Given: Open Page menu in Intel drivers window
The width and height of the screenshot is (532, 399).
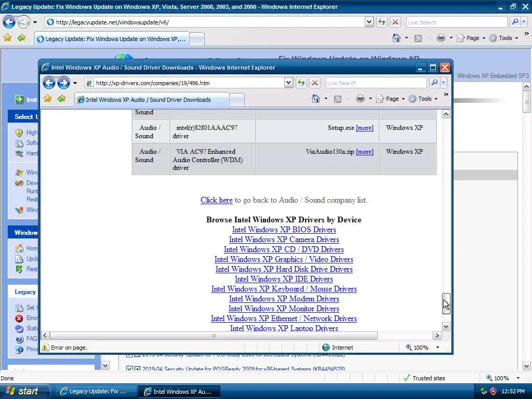Looking at the screenshot, I should [390, 99].
